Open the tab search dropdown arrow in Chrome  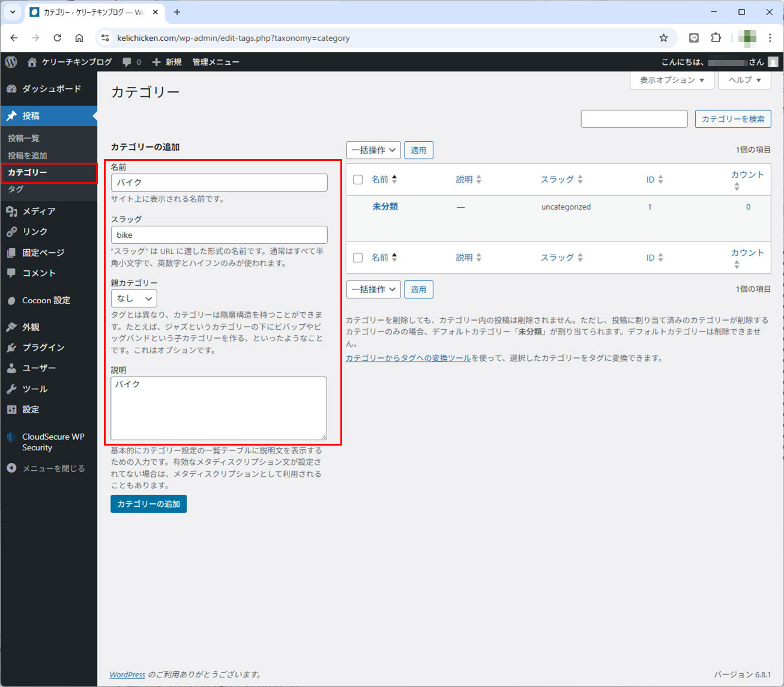[12, 12]
